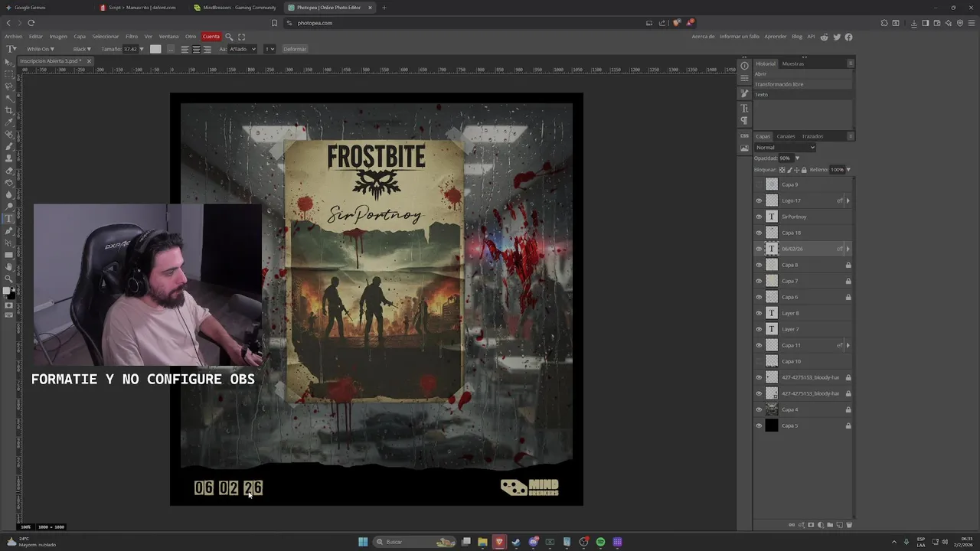Align text left

click(x=185, y=49)
